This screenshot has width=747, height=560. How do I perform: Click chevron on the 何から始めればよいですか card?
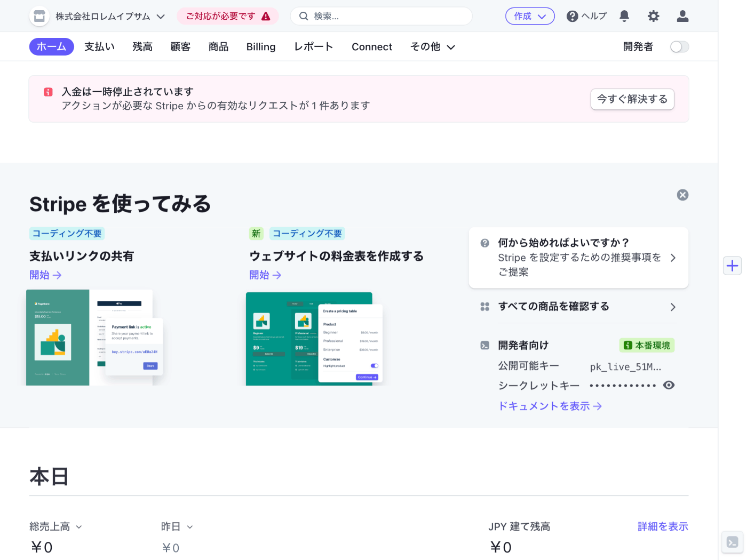coord(673,258)
